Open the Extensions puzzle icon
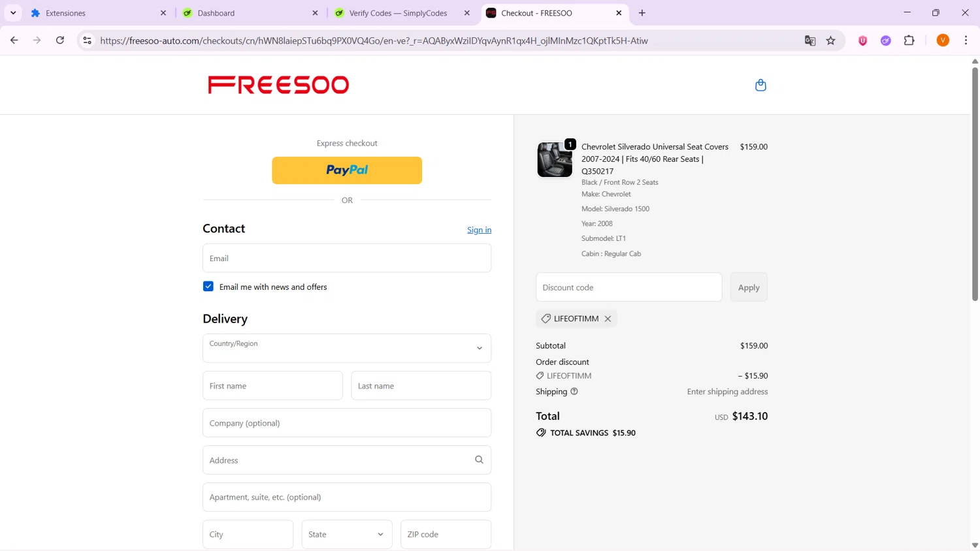980x551 pixels. tap(909, 40)
